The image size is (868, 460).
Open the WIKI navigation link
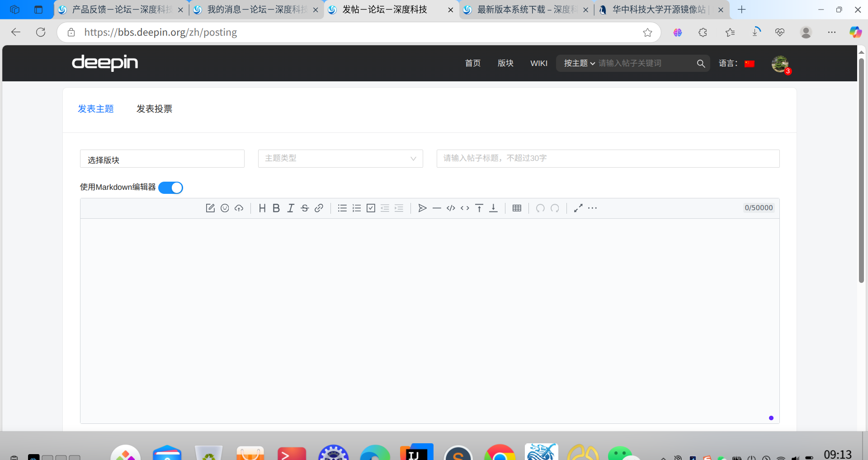(539, 63)
